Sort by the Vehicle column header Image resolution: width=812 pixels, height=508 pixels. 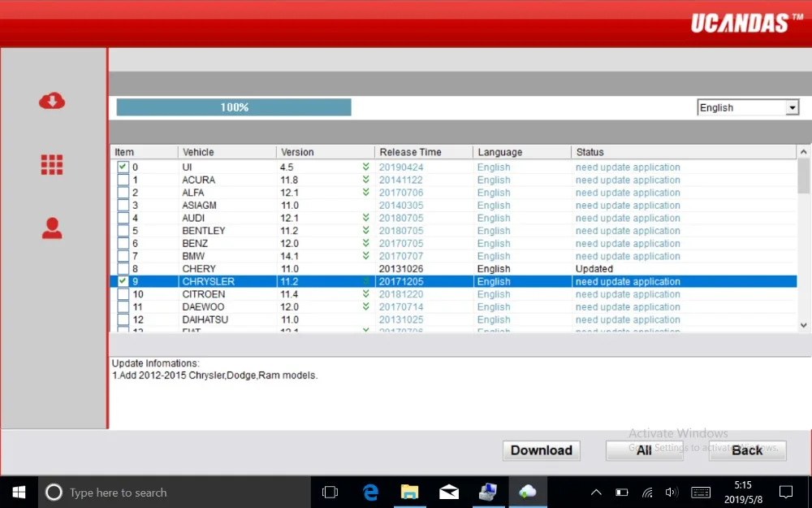click(227, 152)
